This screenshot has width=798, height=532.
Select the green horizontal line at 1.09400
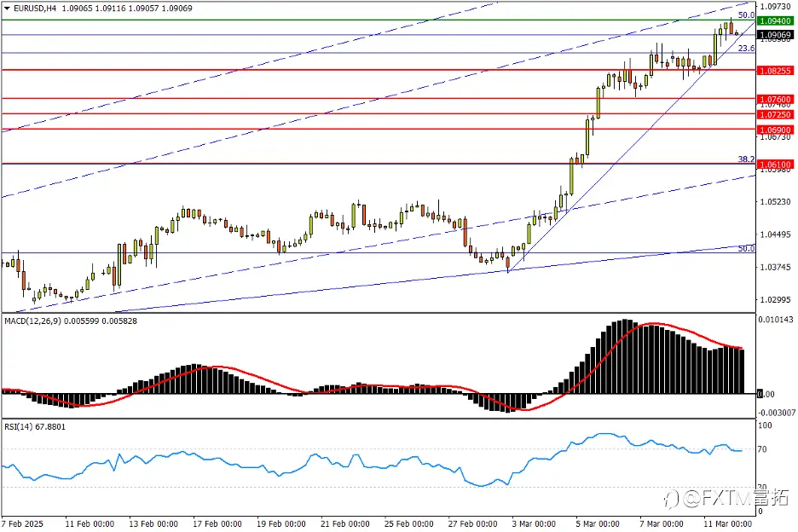pyautogui.click(x=379, y=20)
